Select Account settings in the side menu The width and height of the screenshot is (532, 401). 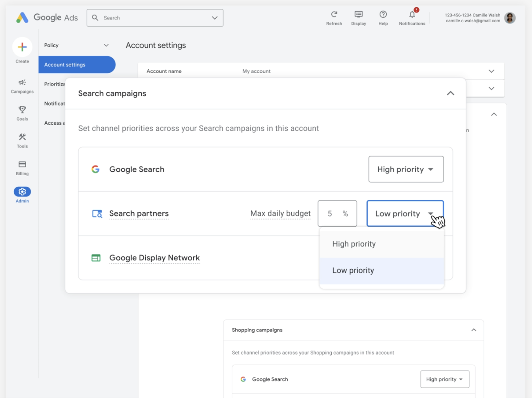(77, 64)
